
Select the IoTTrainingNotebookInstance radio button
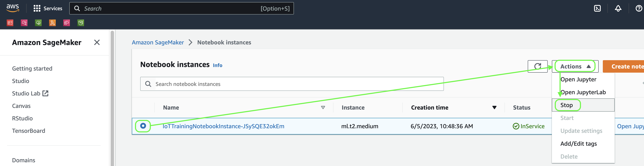pos(143,126)
